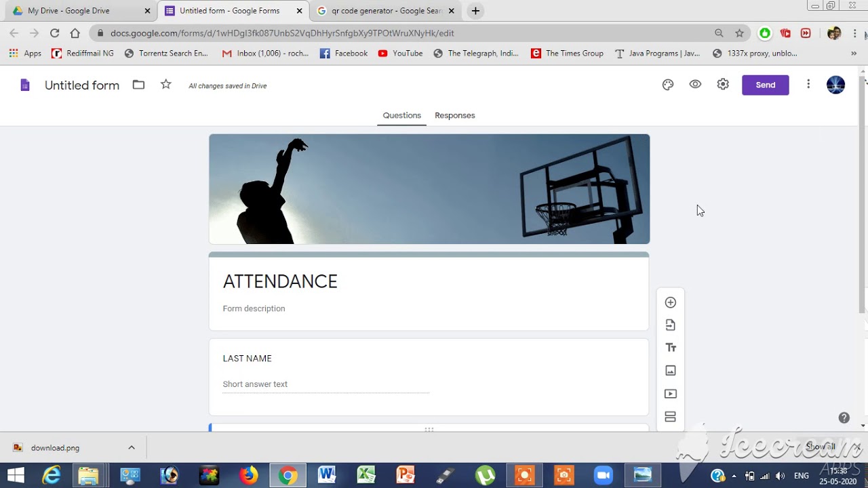Expand download.png options arrow
868x488 pixels.
pos(132,447)
